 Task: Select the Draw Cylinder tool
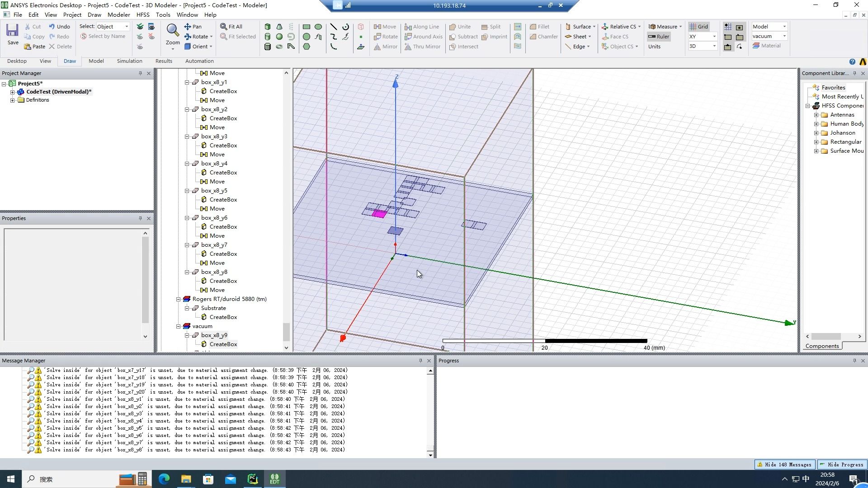[x=268, y=37]
